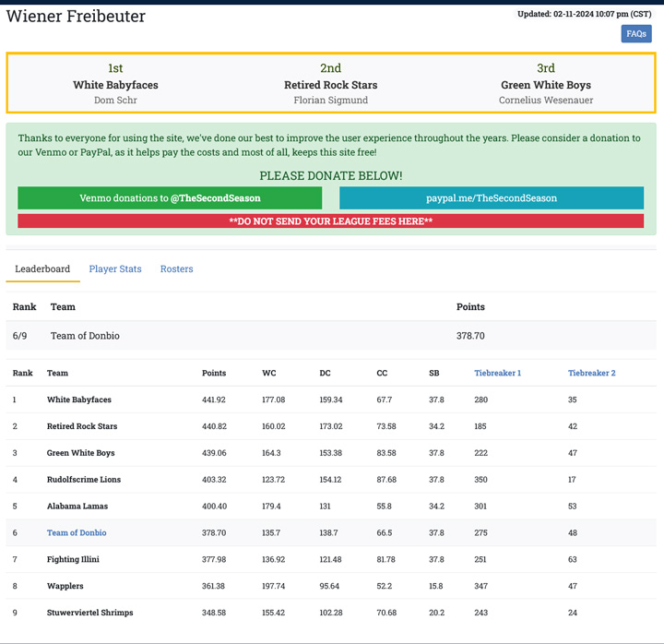The height and width of the screenshot is (644, 664).
Task: Click Retired Rock Stars points 440.82
Action: click(x=214, y=426)
